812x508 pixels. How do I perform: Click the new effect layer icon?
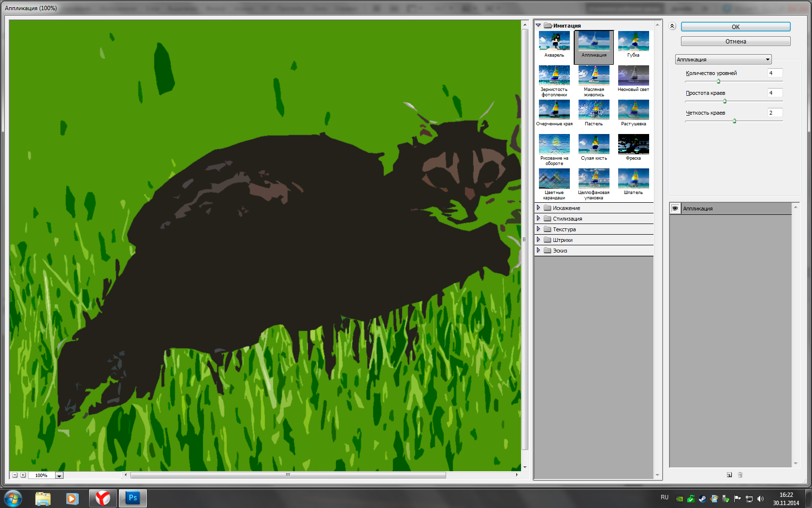tap(729, 475)
